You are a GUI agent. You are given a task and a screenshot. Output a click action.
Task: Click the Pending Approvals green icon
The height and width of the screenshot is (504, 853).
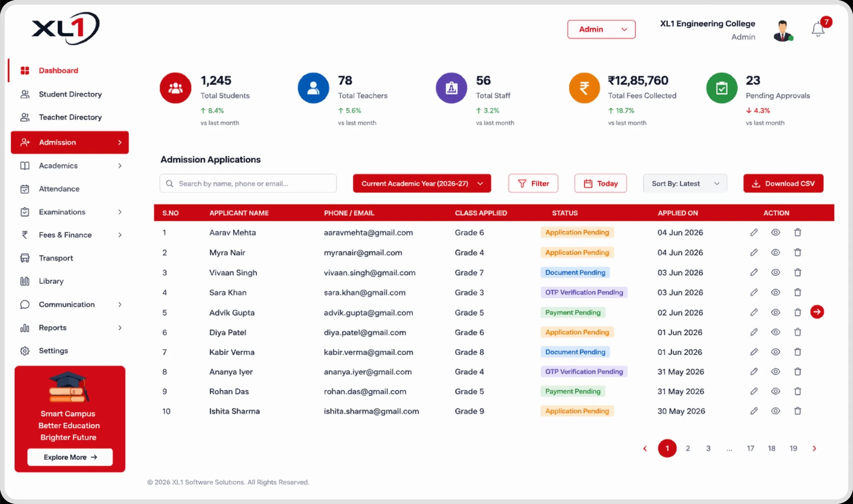721,88
